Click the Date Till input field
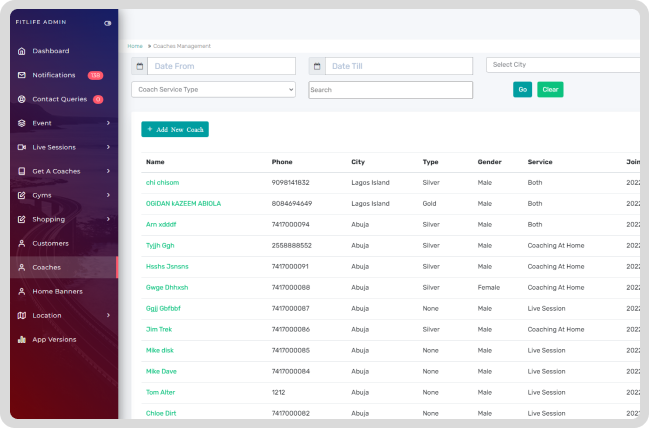Screen dimensions: 649x428 tap(399, 66)
